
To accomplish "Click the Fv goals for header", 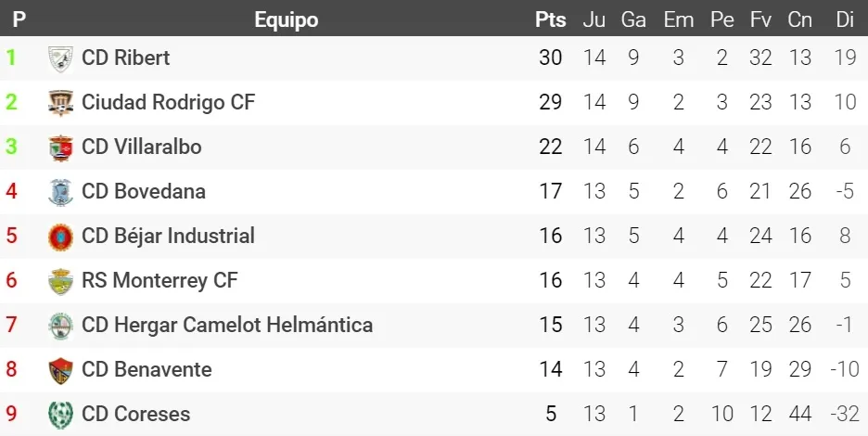I will click(760, 19).
